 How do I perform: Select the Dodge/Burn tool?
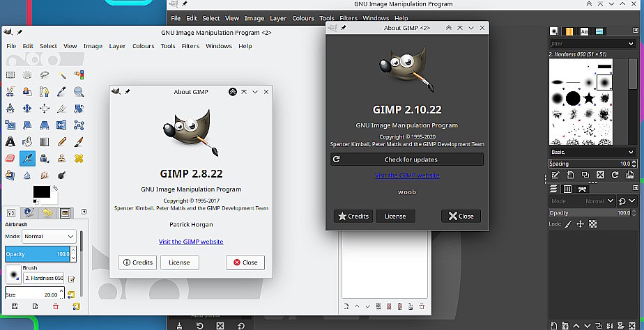pos(61,175)
